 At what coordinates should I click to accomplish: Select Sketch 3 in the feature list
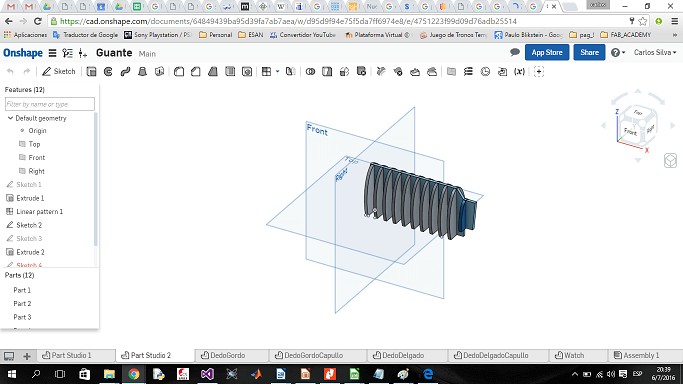click(x=29, y=239)
